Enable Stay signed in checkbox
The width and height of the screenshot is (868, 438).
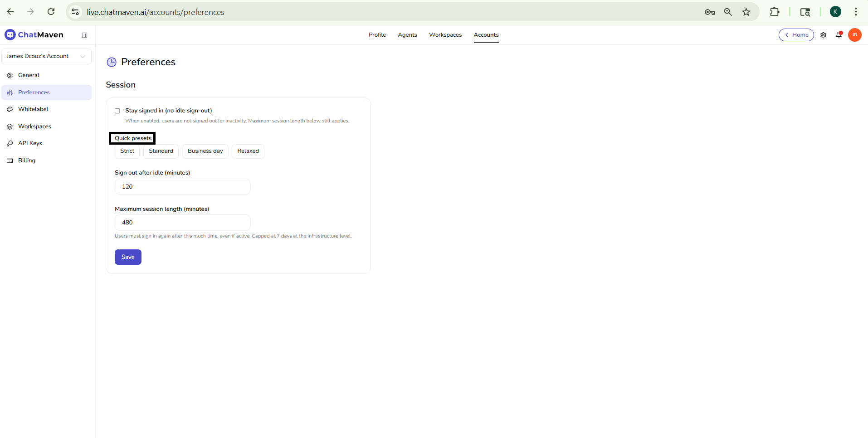point(117,111)
